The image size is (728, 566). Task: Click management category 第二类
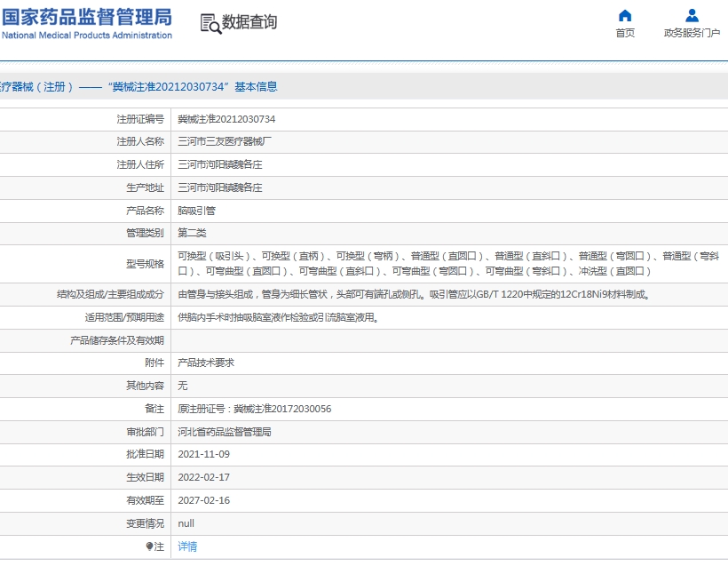(192, 234)
